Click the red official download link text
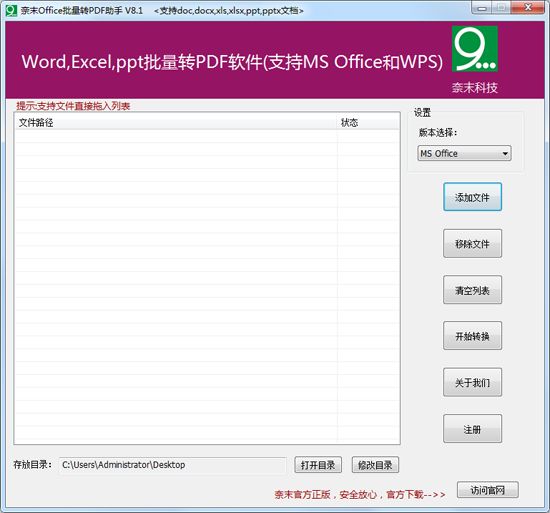The image size is (550, 513). 360,494
